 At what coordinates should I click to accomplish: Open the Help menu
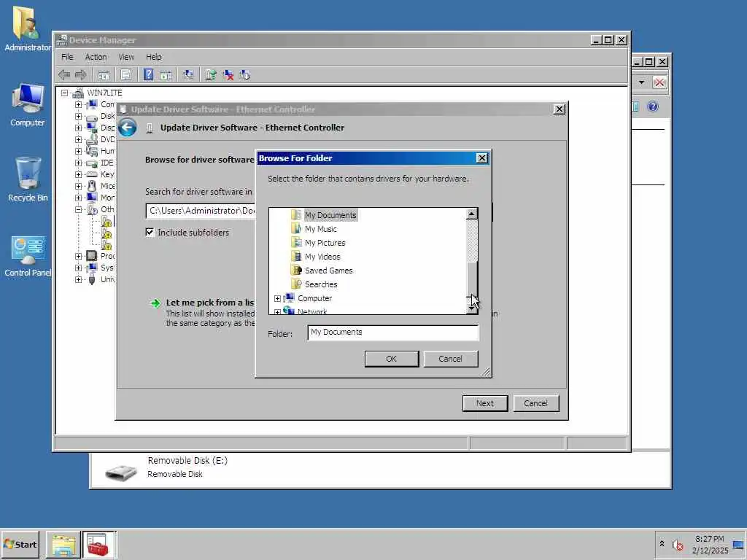pyautogui.click(x=153, y=57)
